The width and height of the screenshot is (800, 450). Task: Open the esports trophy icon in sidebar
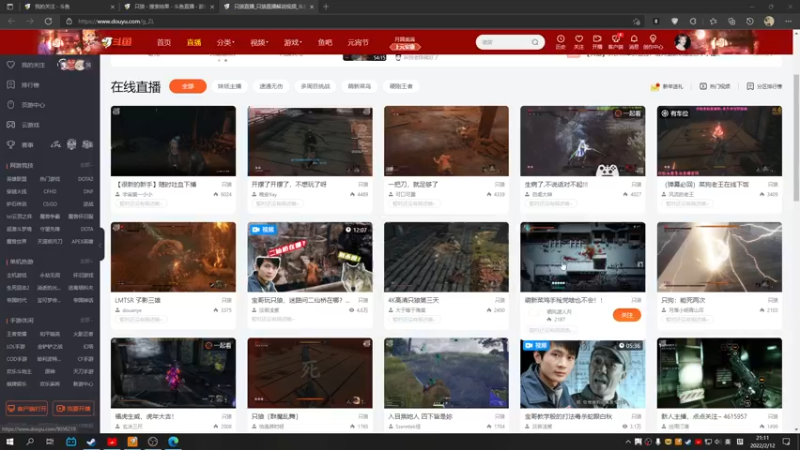pyautogui.click(x=11, y=145)
